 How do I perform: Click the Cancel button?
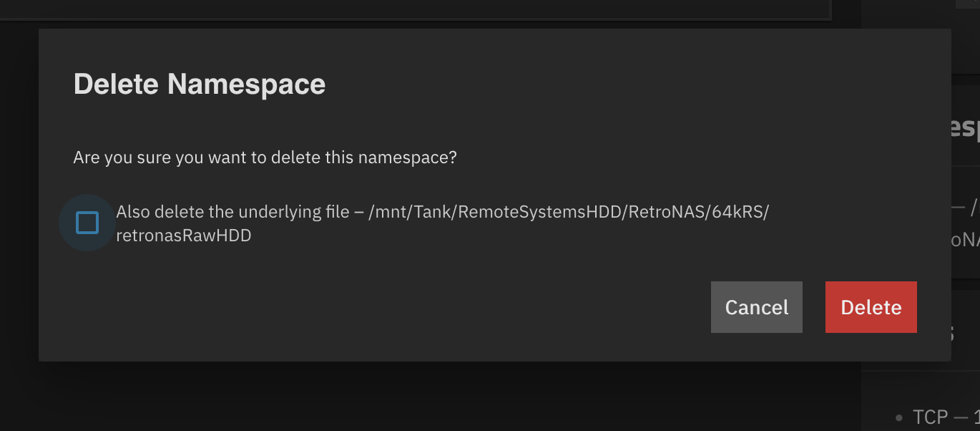756,307
